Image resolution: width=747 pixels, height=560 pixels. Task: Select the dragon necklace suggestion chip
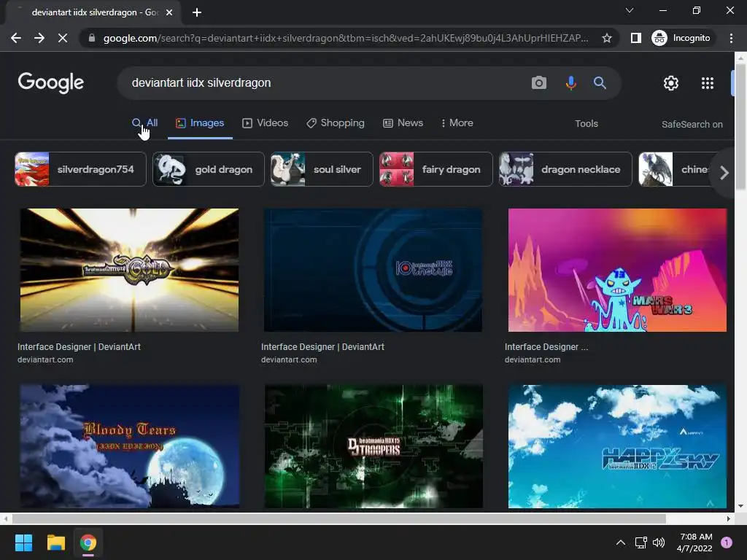click(565, 169)
